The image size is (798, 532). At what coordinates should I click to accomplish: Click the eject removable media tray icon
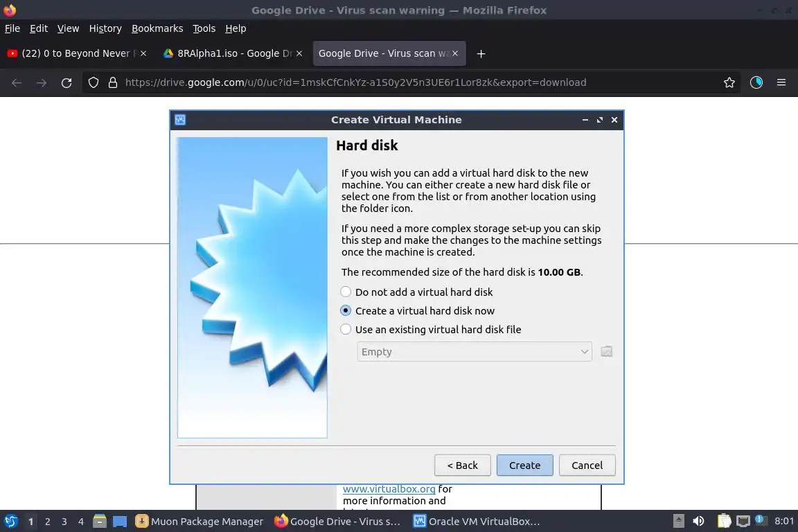pos(678,522)
